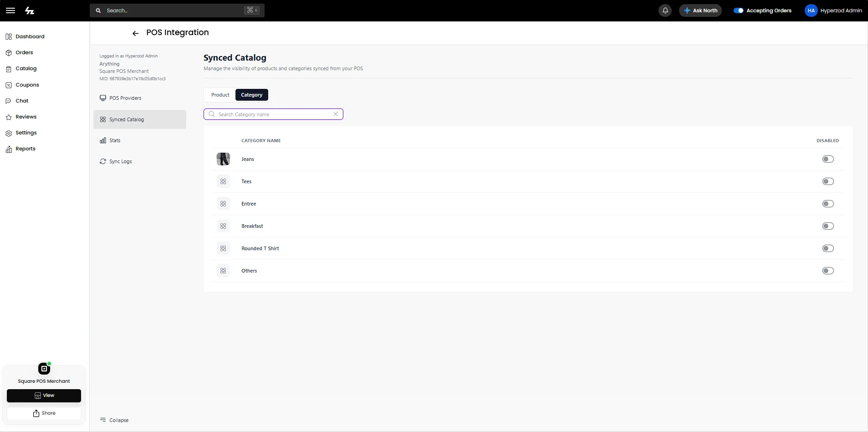Click the Others category placeholder icon
Screen dimensions: 868x432
pyautogui.click(x=223, y=271)
